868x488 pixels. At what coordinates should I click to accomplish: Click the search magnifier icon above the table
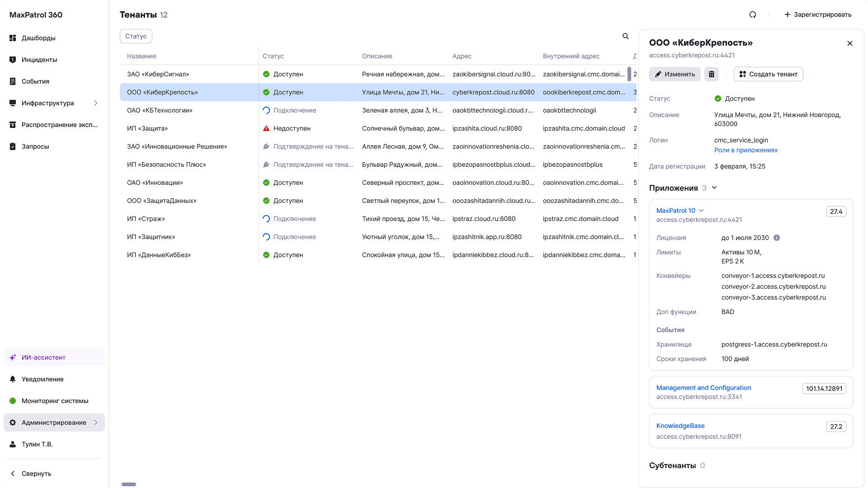click(626, 36)
